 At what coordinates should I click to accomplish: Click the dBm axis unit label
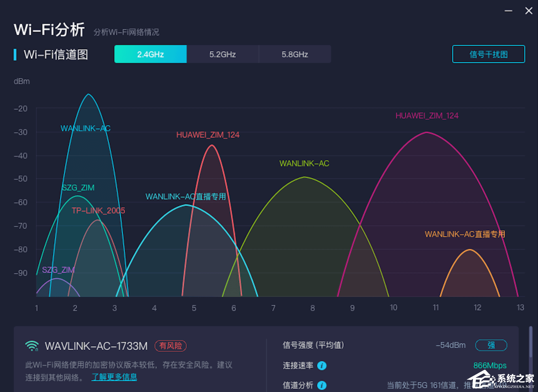pyautogui.click(x=22, y=81)
